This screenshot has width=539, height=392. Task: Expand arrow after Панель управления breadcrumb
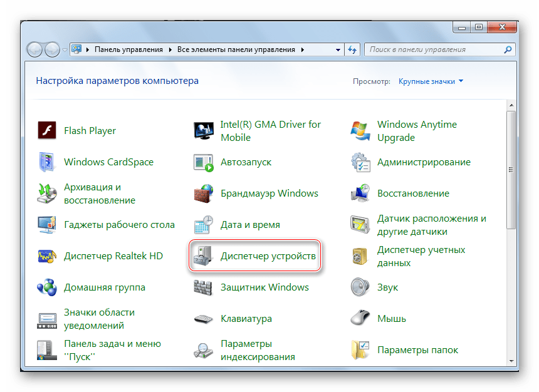(x=170, y=49)
